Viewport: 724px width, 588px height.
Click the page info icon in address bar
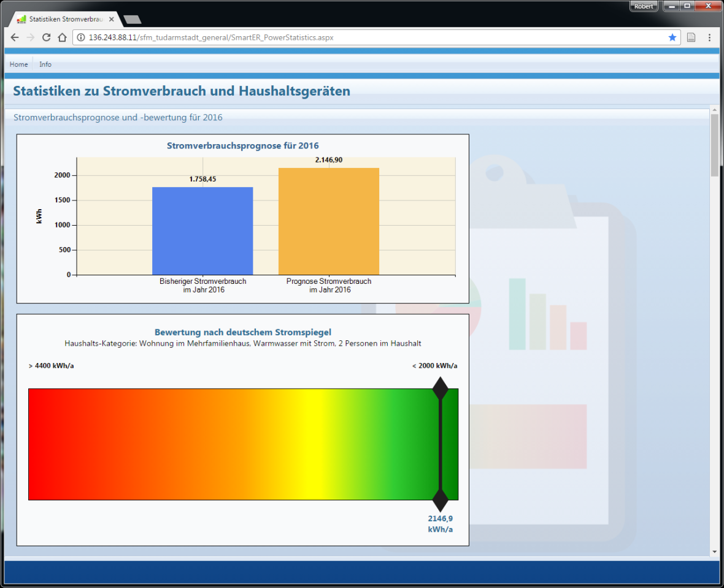pos(81,37)
